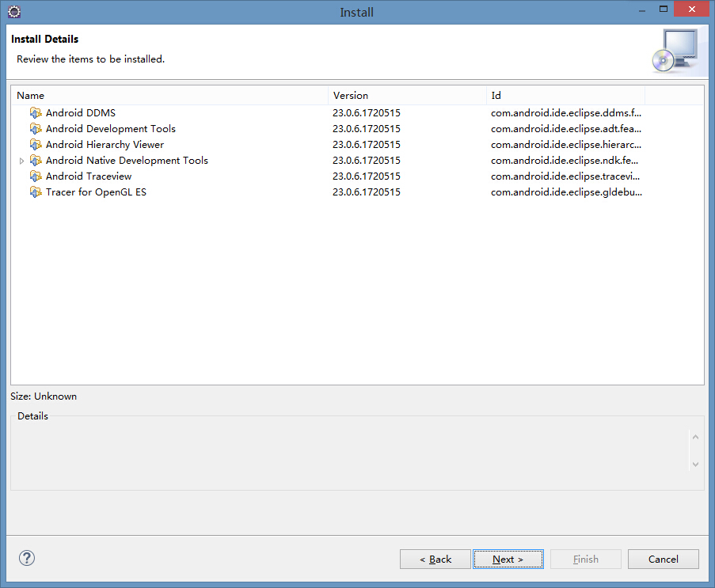Screen dimensions: 715x588
Task: Minimize the Install window
Action: [x=642, y=9]
